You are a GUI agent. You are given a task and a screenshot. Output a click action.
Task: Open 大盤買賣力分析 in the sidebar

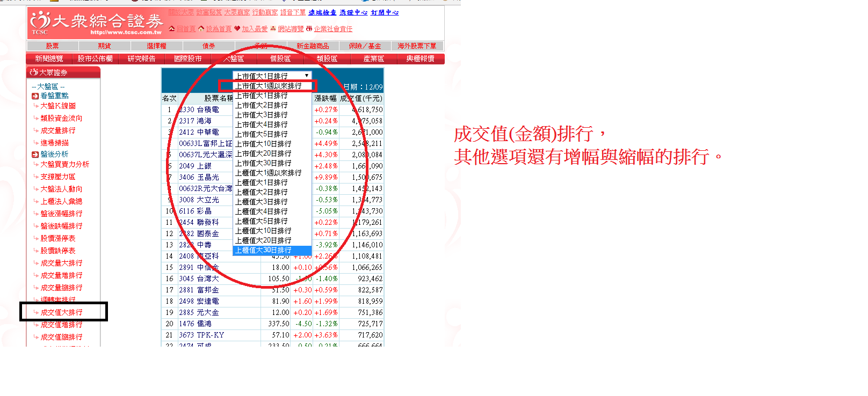(x=65, y=164)
